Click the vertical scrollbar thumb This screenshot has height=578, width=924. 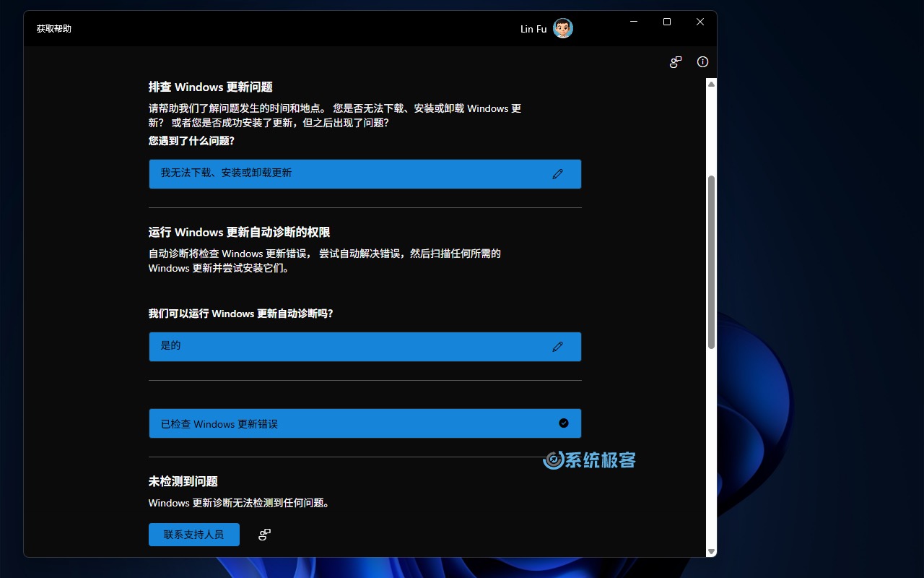[711, 260]
